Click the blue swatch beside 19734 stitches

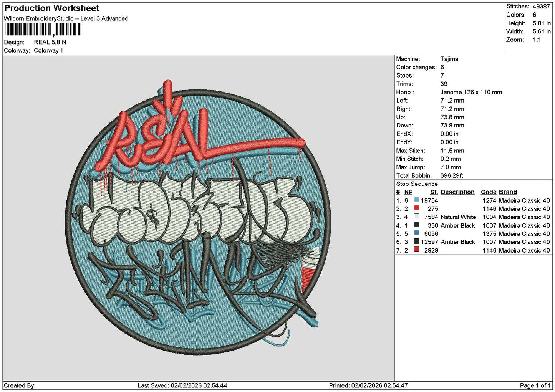(416, 200)
